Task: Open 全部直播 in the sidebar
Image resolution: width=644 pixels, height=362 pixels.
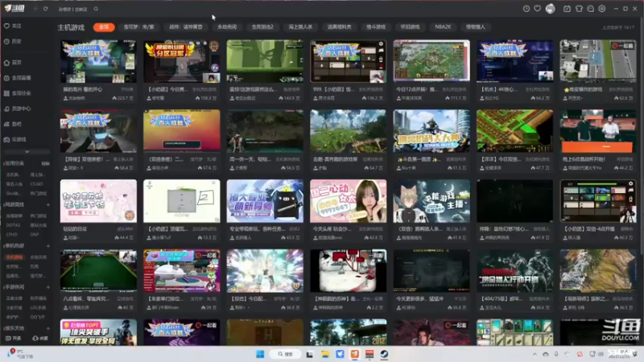Action: [x=17, y=78]
